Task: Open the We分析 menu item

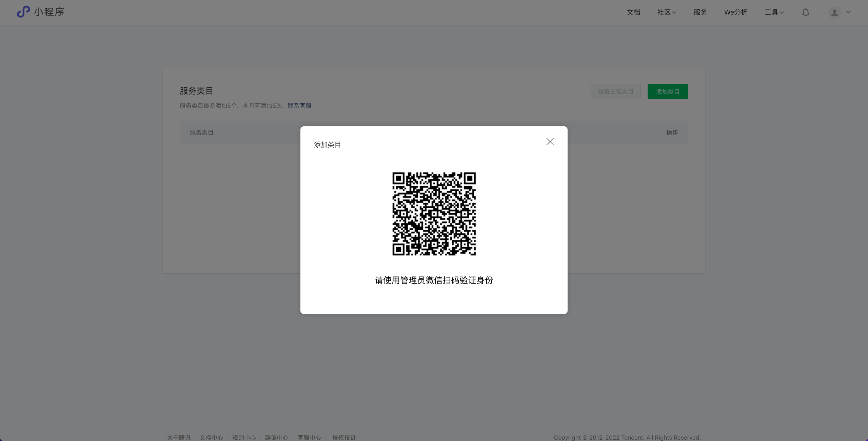Action: [736, 12]
